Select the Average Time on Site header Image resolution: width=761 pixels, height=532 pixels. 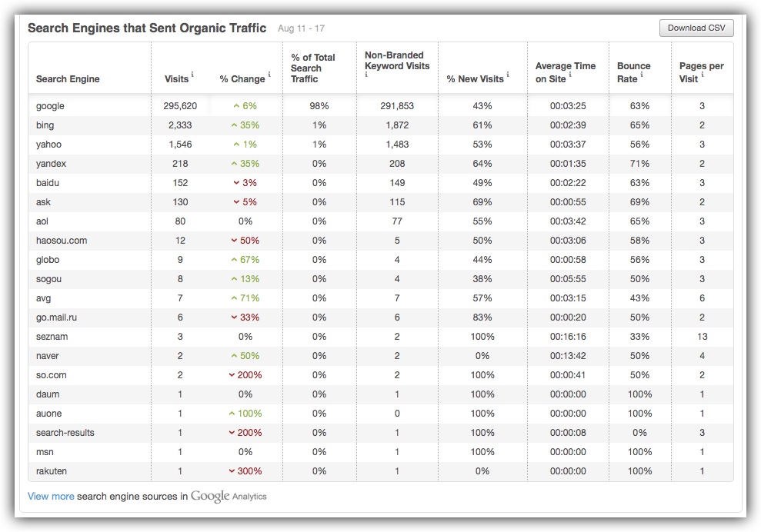coord(566,72)
